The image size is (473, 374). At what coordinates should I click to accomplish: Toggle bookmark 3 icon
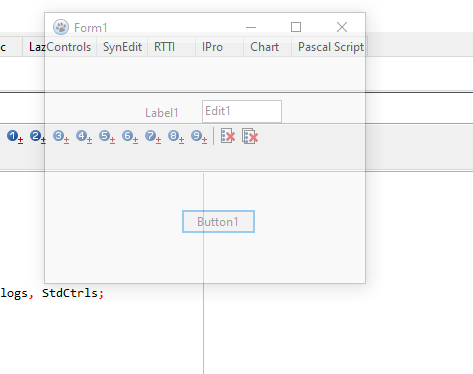pos(61,137)
